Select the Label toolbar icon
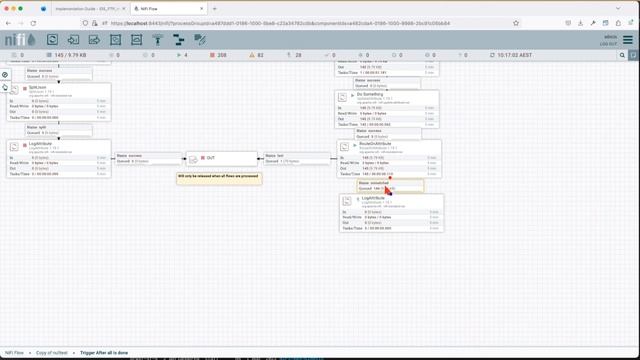The image size is (640, 360). pos(200,40)
